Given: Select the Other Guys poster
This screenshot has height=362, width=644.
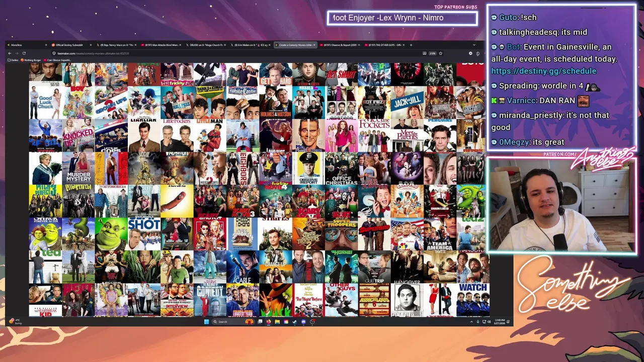Looking at the screenshot, I should [342, 301].
